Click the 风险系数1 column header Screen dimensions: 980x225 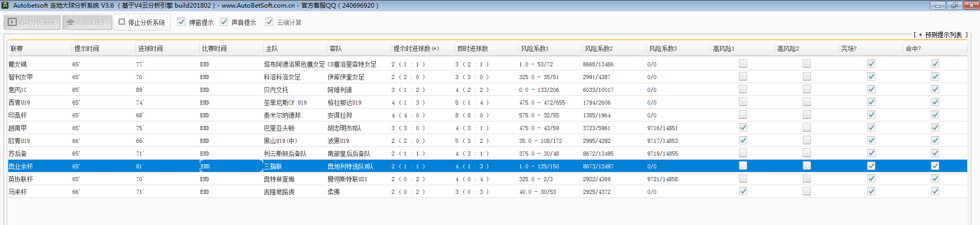click(x=535, y=49)
